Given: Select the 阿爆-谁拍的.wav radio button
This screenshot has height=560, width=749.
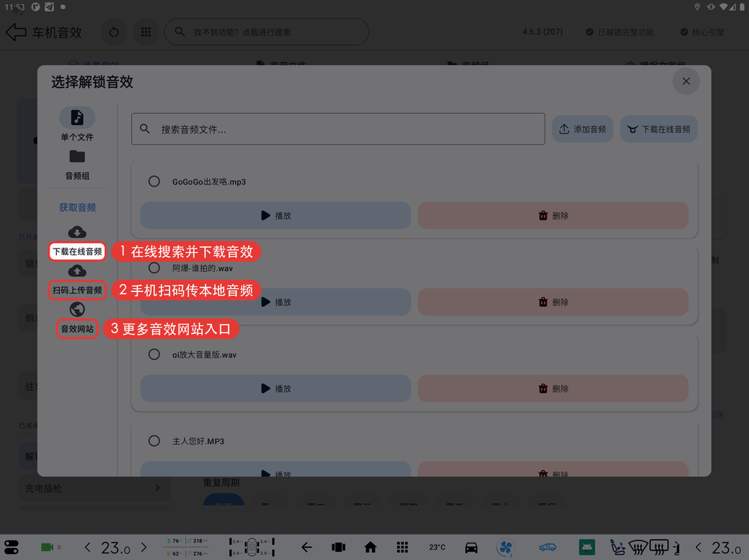Looking at the screenshot, I should click(x=154, y=268).
